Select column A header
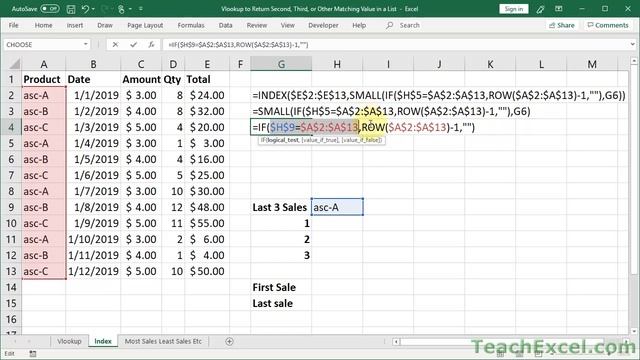Viewport: 640px width, 360px height. tap(44, 64)
